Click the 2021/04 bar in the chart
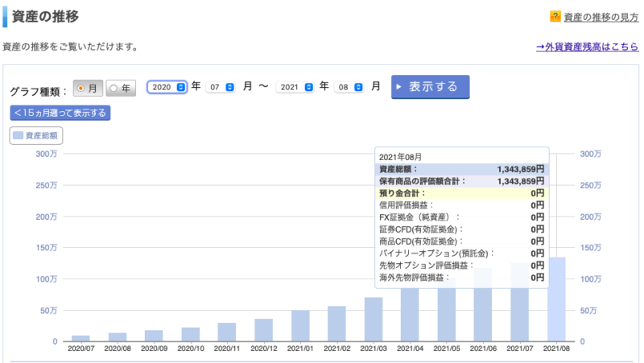This screenshot has width=644, height=363. 410,315
